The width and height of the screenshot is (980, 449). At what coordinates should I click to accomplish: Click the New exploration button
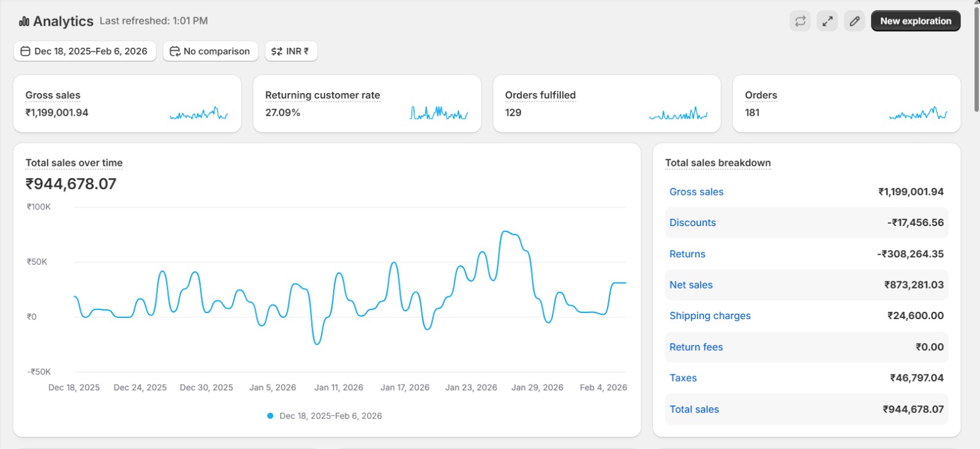tap(915, 21)
